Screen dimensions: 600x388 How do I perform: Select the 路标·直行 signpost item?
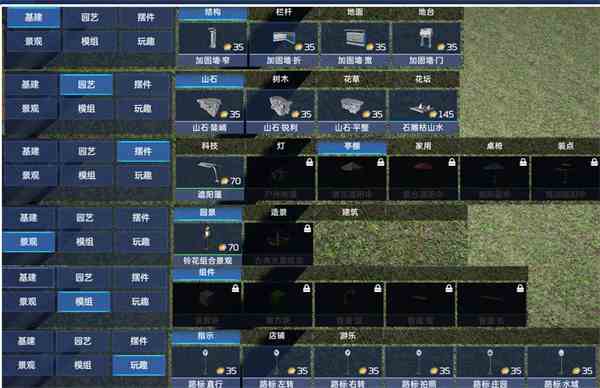click(x=206, y=367)
